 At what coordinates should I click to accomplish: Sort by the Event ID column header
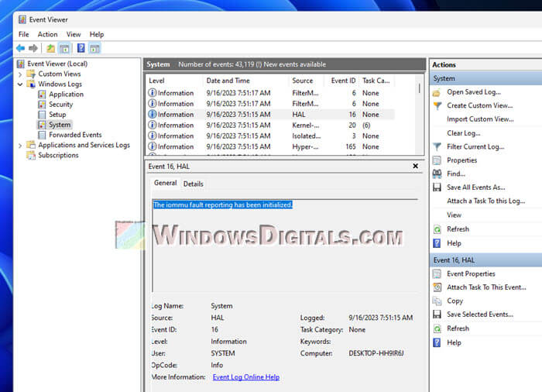pos(341,81)
